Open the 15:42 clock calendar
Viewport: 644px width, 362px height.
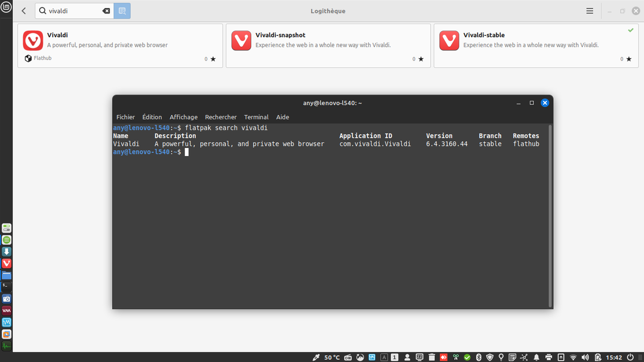pos(614,357)
